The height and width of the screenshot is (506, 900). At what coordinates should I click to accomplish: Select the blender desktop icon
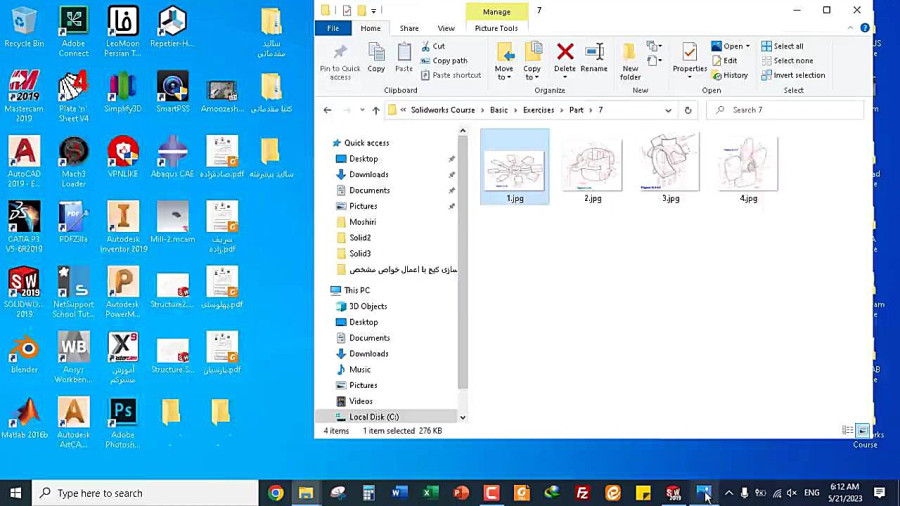[x=24, y=354]
